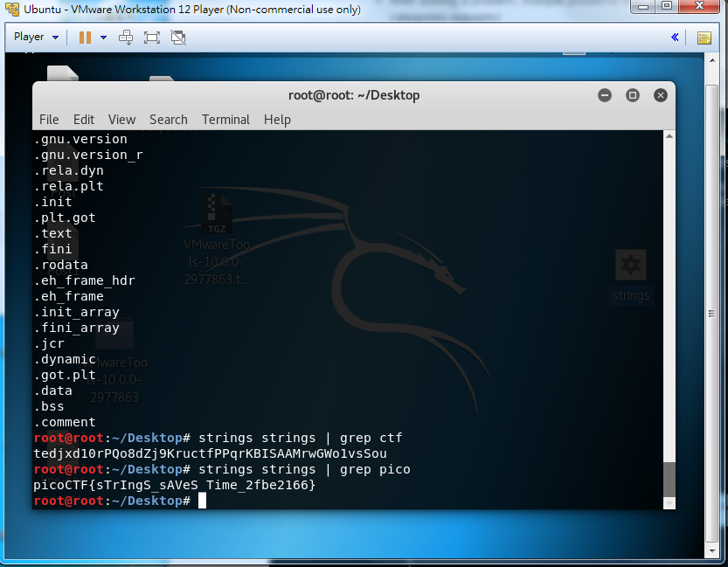Click the VMware Workstation window icon
This screenshot has height=567, width=728.
pyautogui.click(x=12, y=10)
